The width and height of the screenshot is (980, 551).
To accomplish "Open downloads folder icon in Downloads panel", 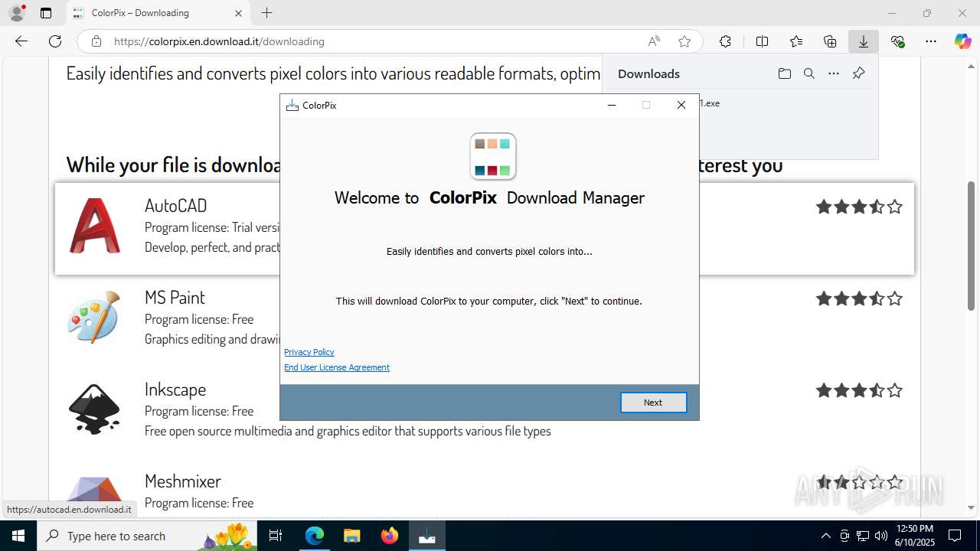I will coord(784,73).
